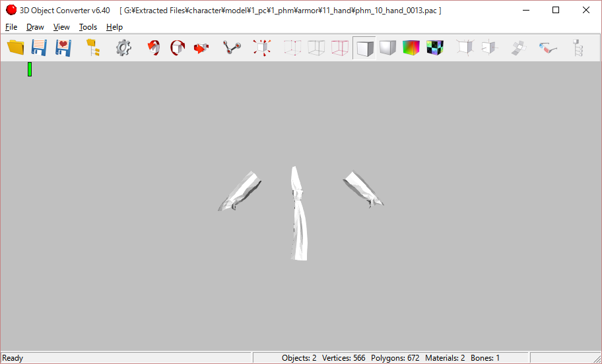The width and height of the screenshot is (602, 364).
Task: Open the Help menu
Action: tap(114, 27)
